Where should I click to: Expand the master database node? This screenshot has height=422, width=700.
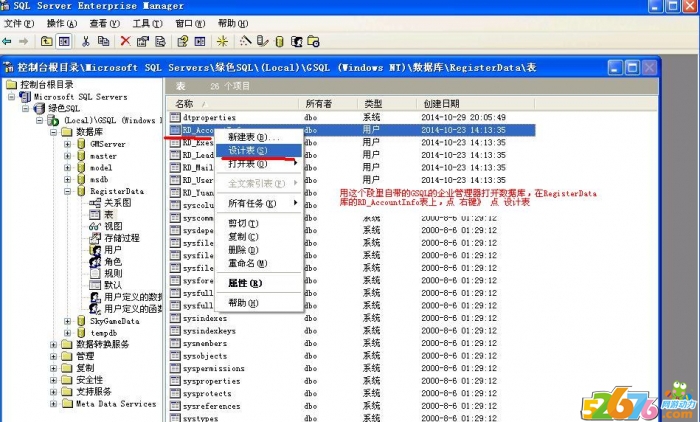click(x=67, y=156)
